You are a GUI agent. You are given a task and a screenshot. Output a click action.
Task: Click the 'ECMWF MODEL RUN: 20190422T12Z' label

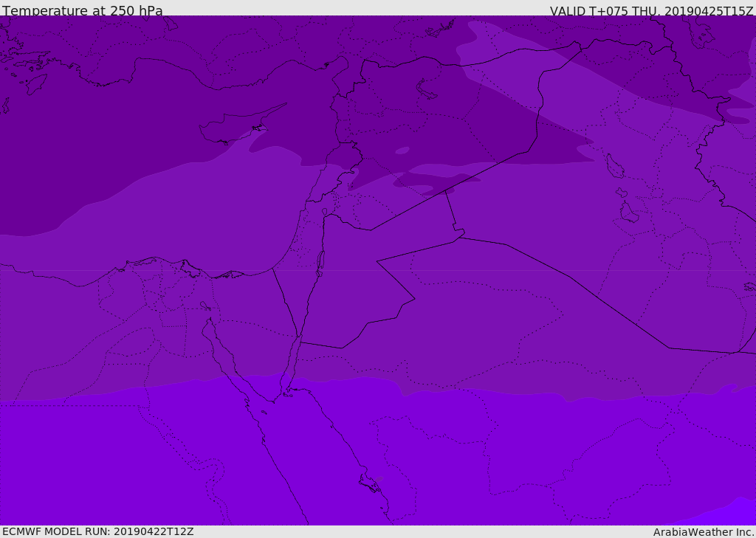tap(98, 531)
